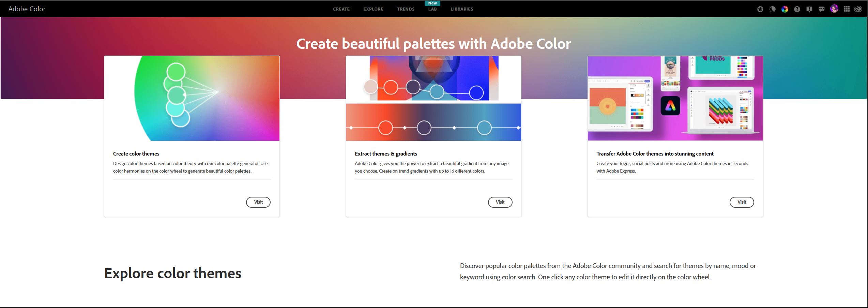This screenshot has width=868, height=308.
Task: Click the 'Create your logos, social posts' description
Action: coord(672,167)
